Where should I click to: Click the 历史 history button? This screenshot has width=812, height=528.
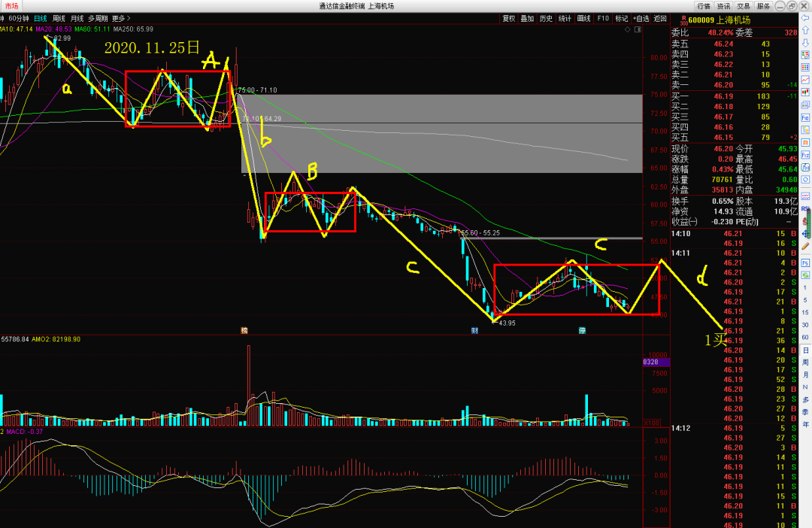(546, 19)
